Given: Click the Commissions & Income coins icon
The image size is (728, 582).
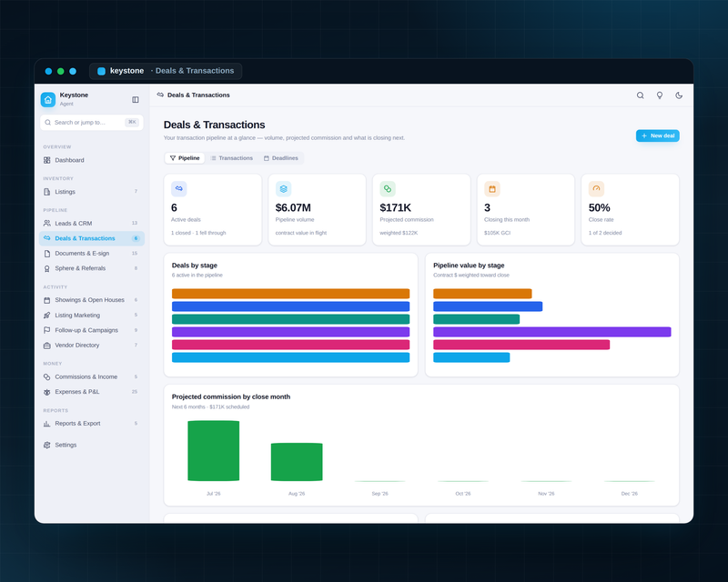Looking at the screenshot, I should point(47,376).
